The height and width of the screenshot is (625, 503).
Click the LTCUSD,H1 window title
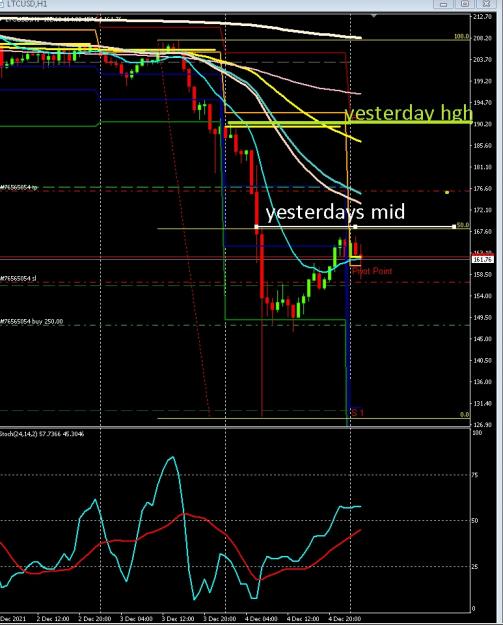point(26,4)
